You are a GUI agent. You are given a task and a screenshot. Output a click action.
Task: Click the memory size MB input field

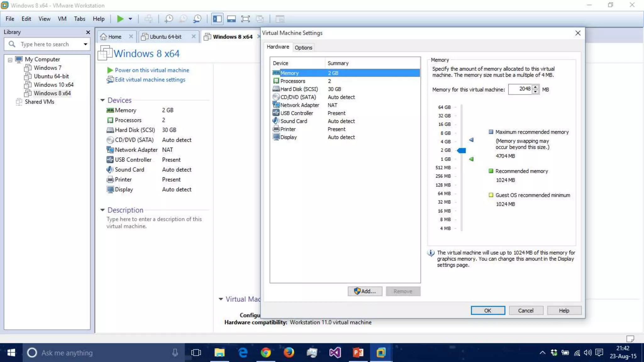tap(520, 89)
